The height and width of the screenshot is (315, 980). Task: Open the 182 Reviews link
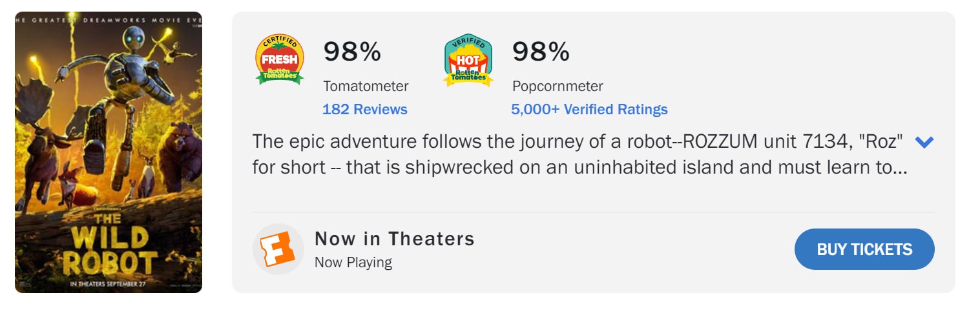click(364, 110)
